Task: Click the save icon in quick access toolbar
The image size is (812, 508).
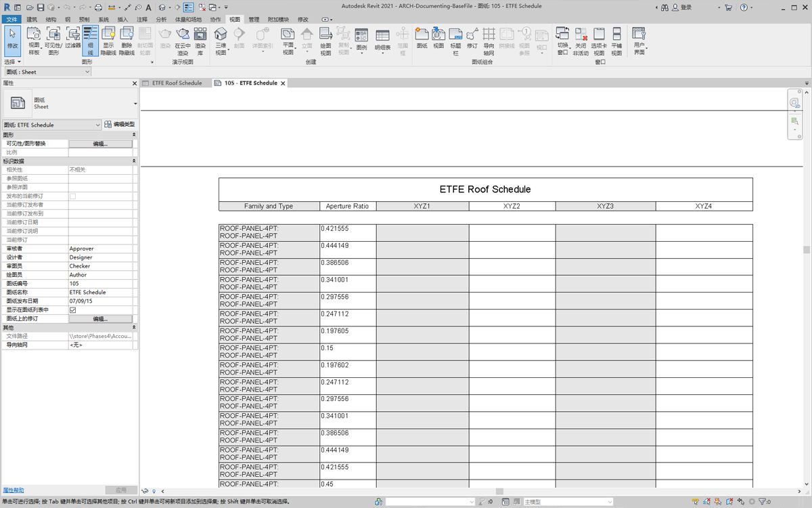Action: tap(41, 7)
